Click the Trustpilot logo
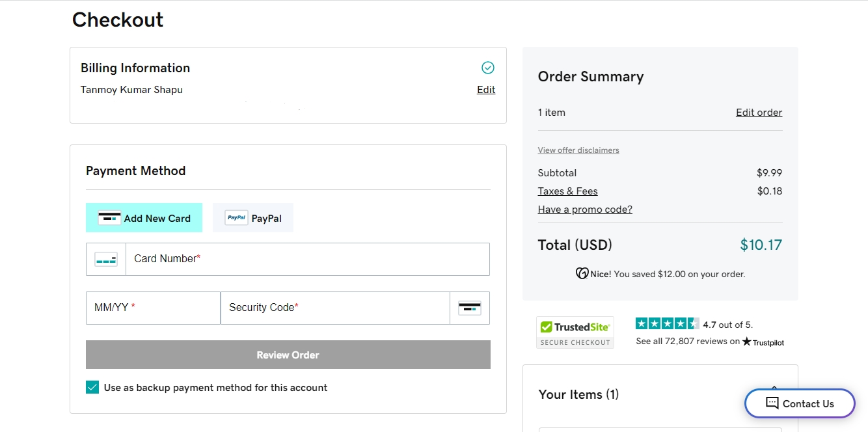The height and width of the screenshot is (432, 868). pyautogui.click(x=763, y=342)
